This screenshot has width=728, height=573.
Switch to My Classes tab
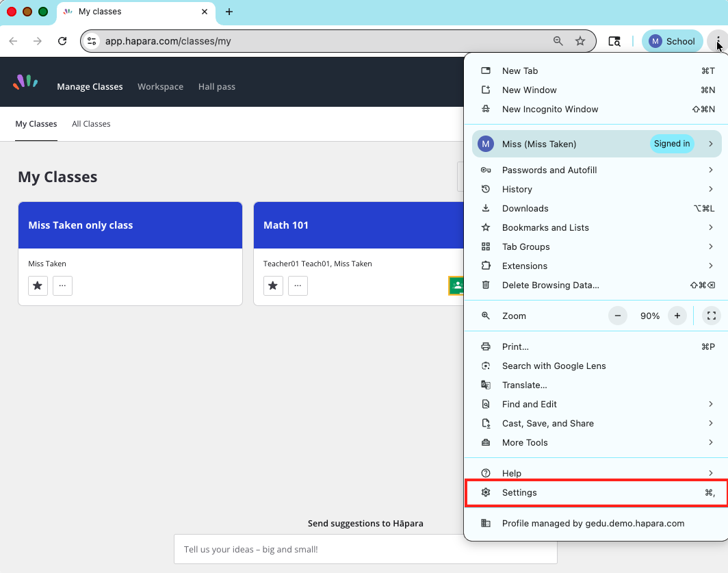click(x=36, y=124)
